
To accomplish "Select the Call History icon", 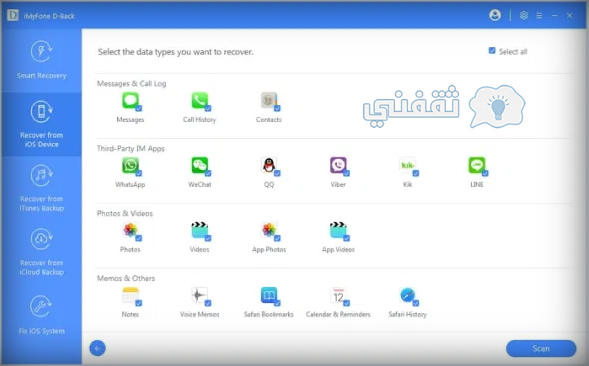I will [x=199, y=101].
